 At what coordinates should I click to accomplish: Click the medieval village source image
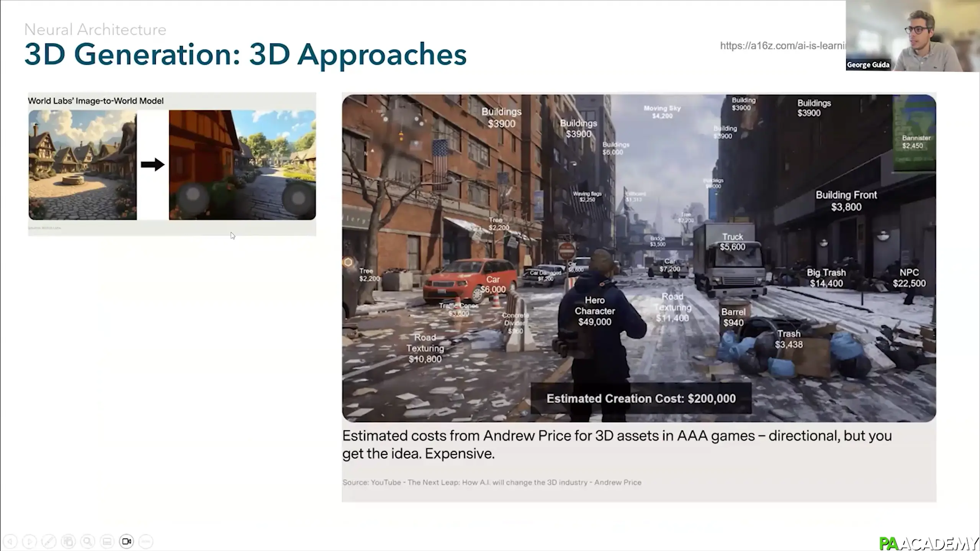(x=82, y=165)
